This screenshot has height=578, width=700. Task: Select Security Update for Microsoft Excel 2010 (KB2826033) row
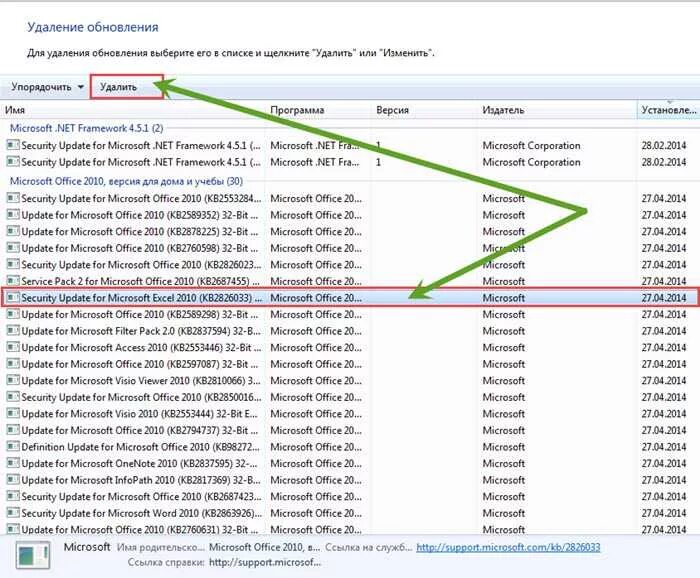(x=350, y=298)
